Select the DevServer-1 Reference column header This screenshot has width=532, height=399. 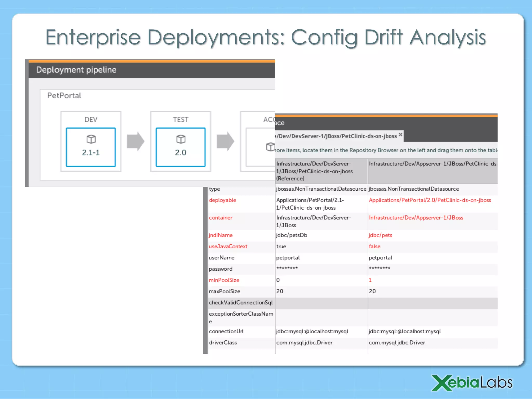coord(321,171)
